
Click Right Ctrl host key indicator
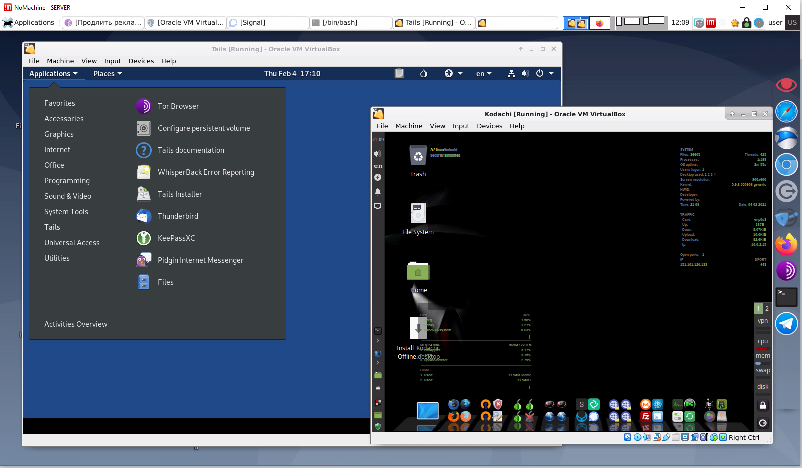coord(744,437)
